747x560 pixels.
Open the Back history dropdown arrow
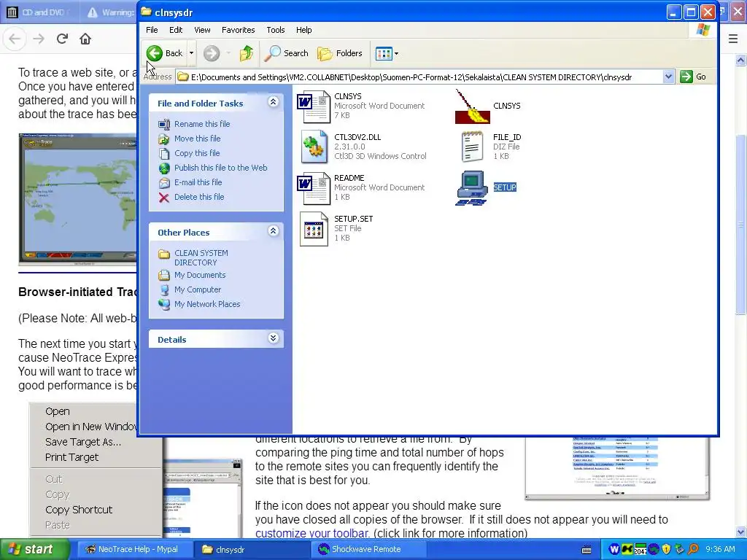[x=191, y=53]
